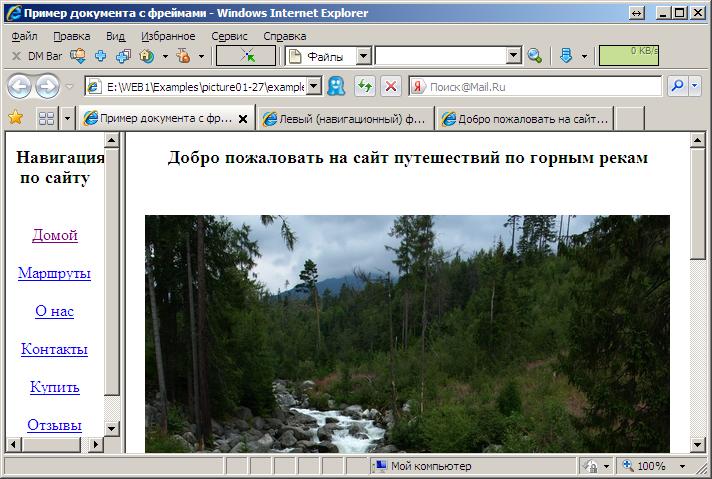Image resolution: width=712 pixels, height=479 pixels.
Task: Open Favorites Center with the star icon
Action: click(15, 118)
